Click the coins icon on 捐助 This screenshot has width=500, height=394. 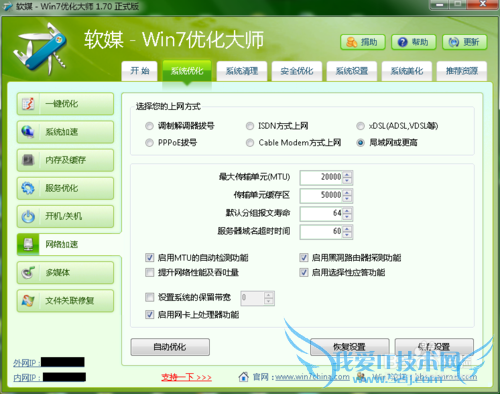352,42
